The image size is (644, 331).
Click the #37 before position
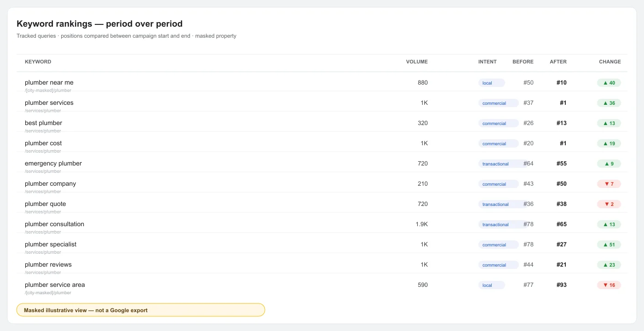click(x=529, y=103)
